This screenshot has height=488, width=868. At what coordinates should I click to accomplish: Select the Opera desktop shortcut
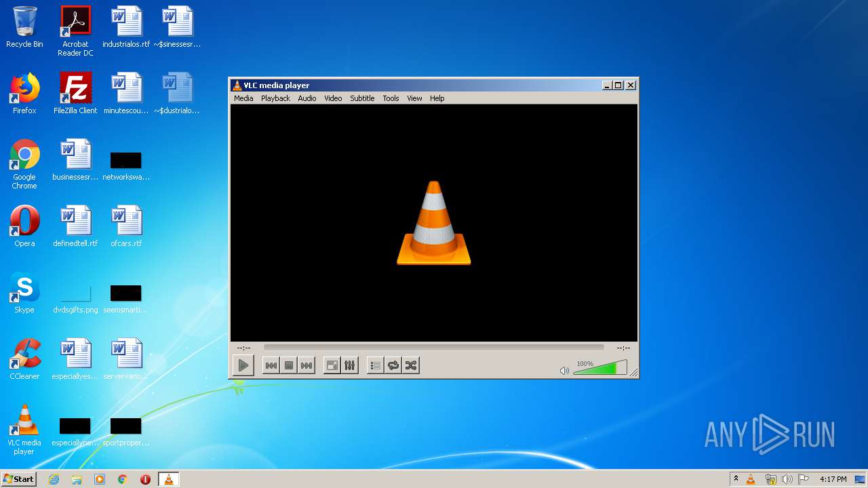point(24,226)
